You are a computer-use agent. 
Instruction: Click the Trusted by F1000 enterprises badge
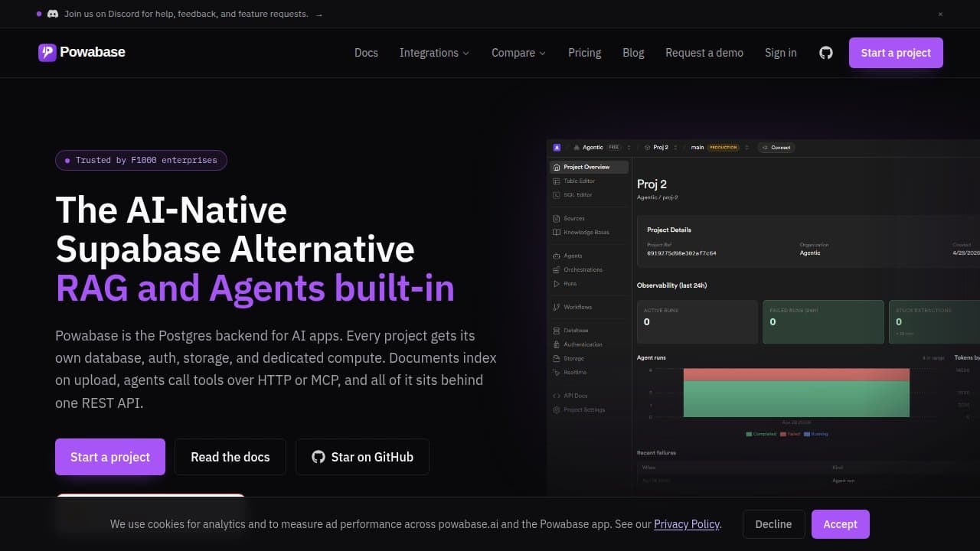tap(141, 160)
